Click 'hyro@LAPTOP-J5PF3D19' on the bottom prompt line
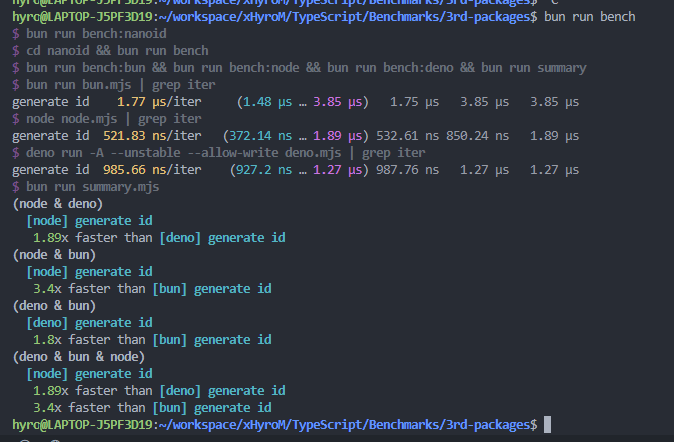This screenshot has height=442, width=674. pyautogui.click(x=83, y=425)
